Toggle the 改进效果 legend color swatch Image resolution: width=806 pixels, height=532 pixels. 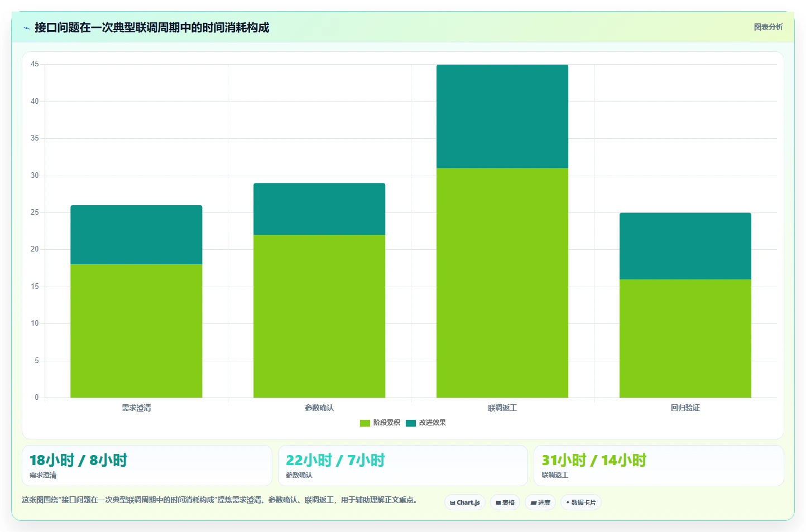pyautogui.click(x=411, y=423)
